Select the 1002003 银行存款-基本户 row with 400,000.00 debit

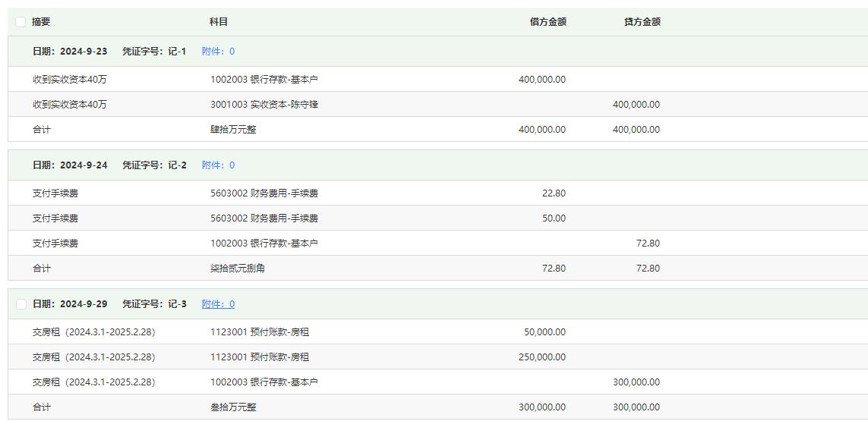point(438,79)
